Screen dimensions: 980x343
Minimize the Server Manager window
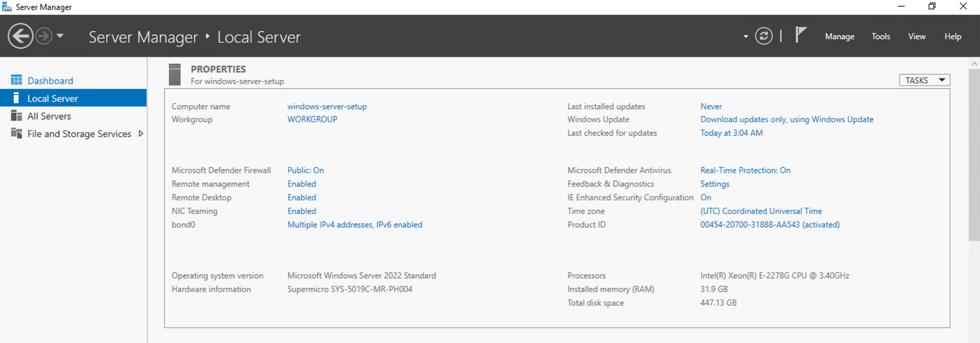click(901, 7)
